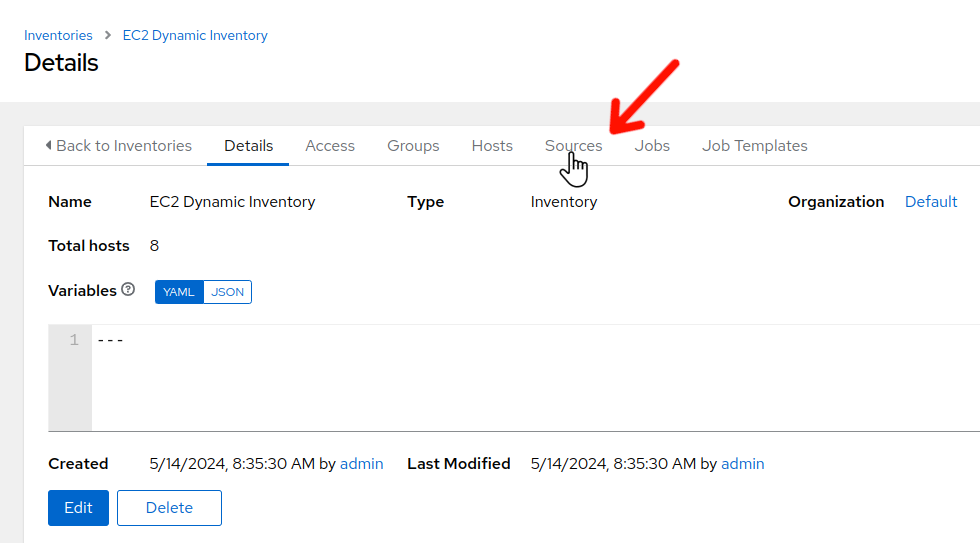
Task: Click the Edit button
Action: [78, 508]
